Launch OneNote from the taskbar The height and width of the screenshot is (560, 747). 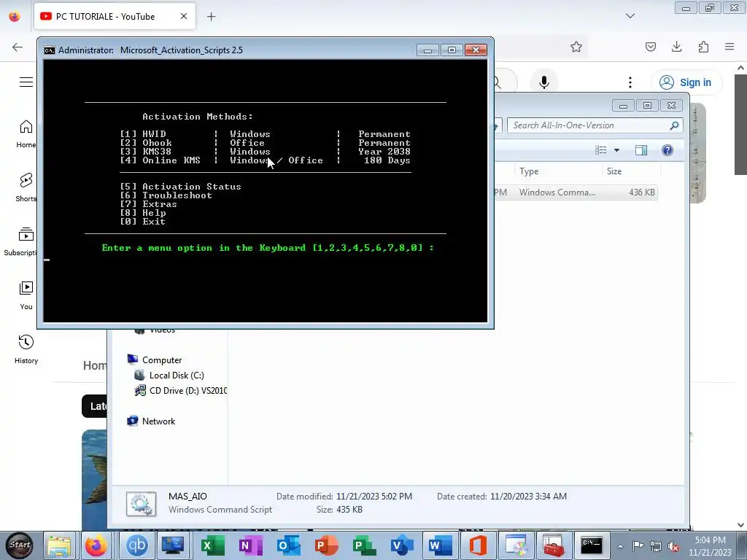click(250, 545)
